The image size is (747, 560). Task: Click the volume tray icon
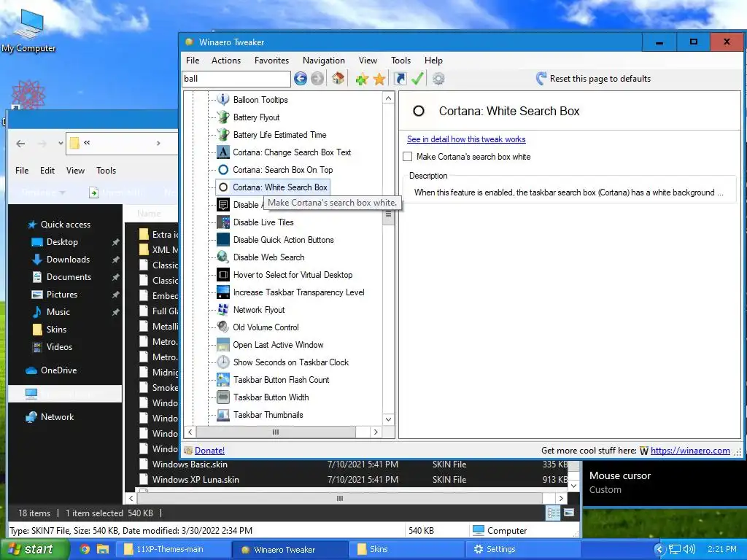click(x=689, y=549)
